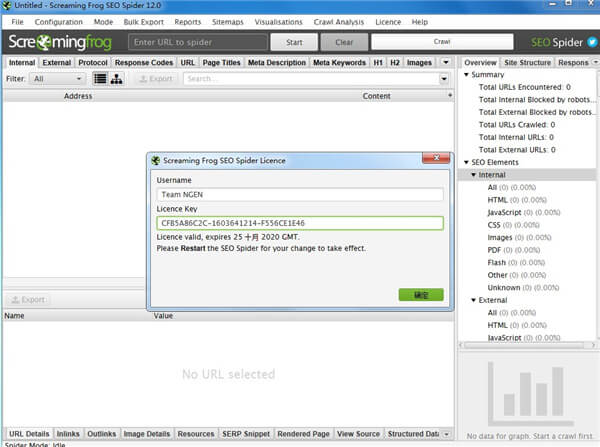Viewport: 600px width, 447px height.
Task: Open Twitter bird icon near SEO Spider
Action: tap(592, 42)
